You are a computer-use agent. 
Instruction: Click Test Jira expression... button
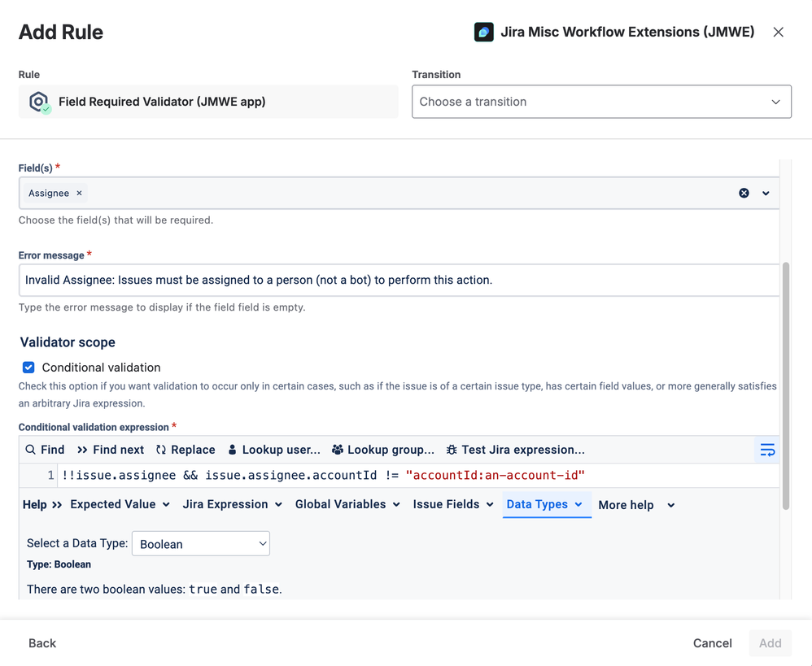pos(516,450)
